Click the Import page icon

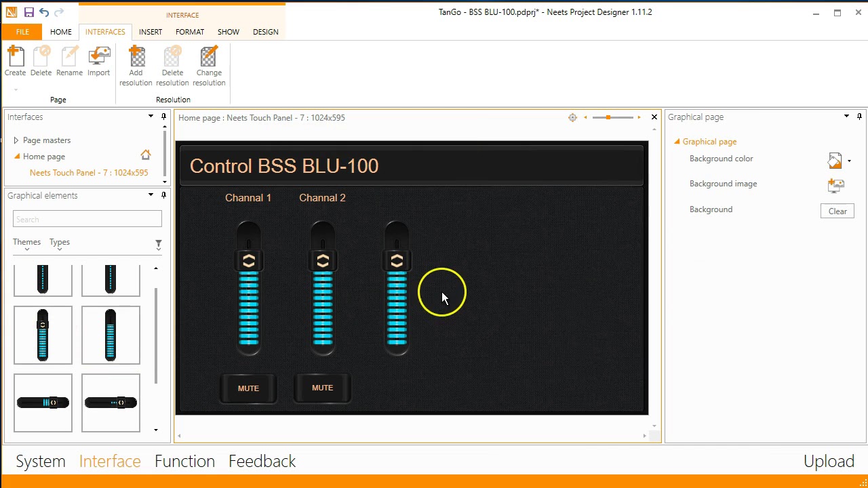[98, 56]
